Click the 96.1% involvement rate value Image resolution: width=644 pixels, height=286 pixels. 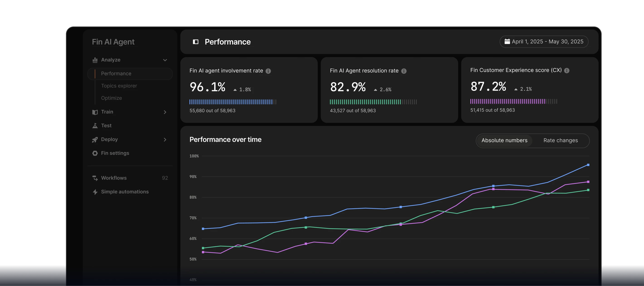(x=208, y=87)
